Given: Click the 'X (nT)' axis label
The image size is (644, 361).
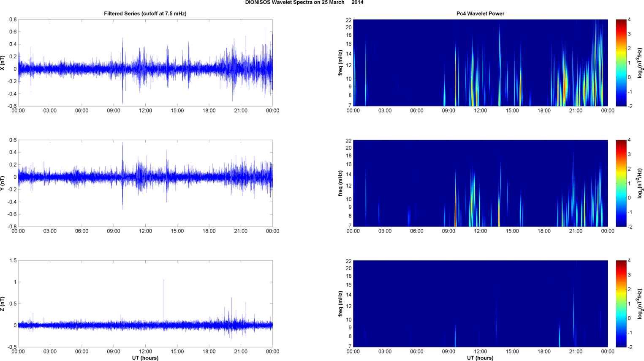Looking at the screenshot, I should click(x=3, y=63).
